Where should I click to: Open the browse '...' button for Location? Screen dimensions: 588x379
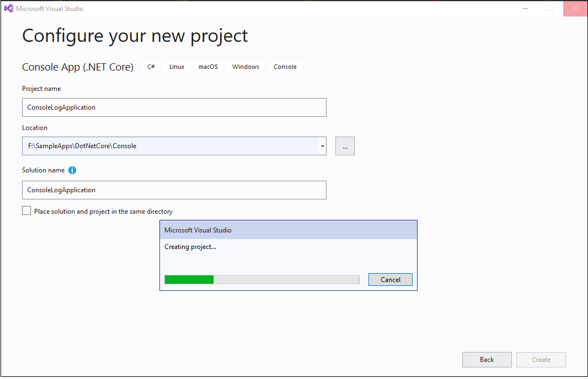pos(345,146)
